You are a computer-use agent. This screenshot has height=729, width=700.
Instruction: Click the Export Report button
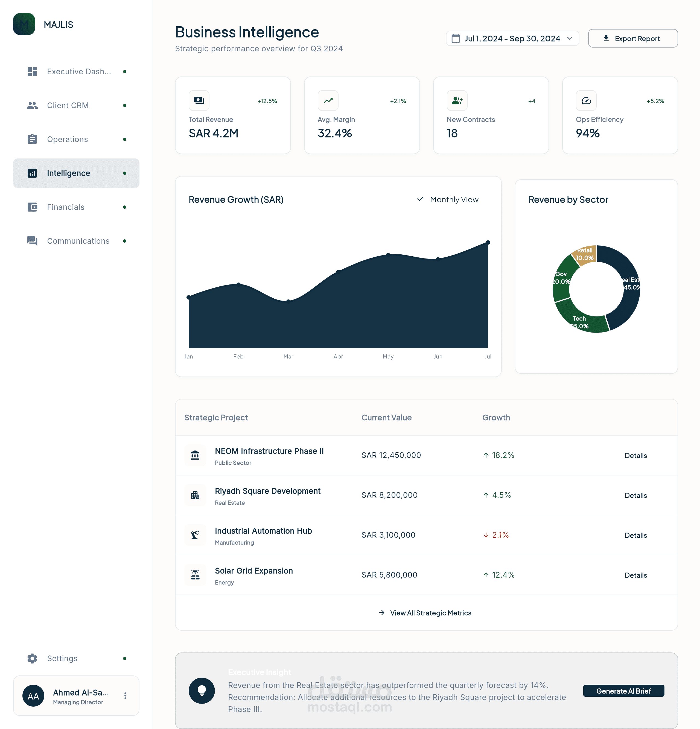pos(632,38)
